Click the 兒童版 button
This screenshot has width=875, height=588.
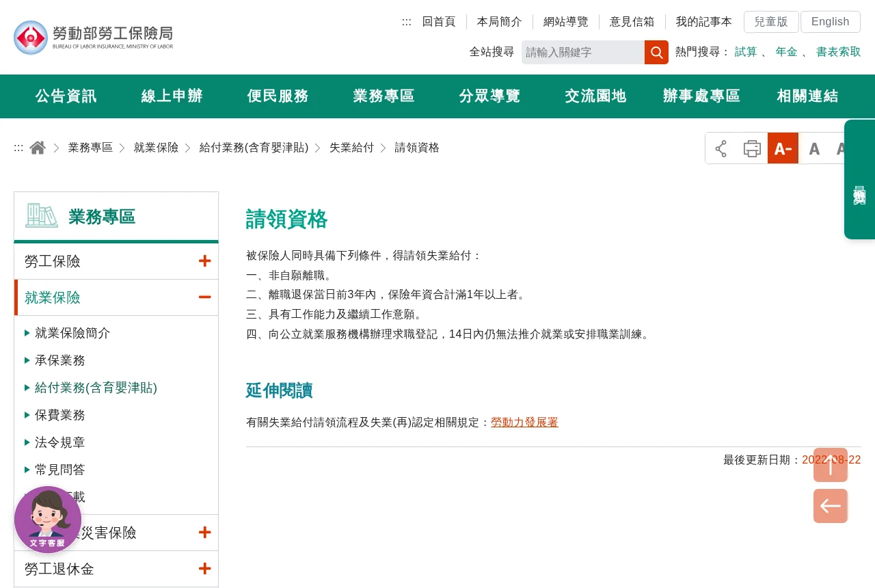tap(771, 22)
